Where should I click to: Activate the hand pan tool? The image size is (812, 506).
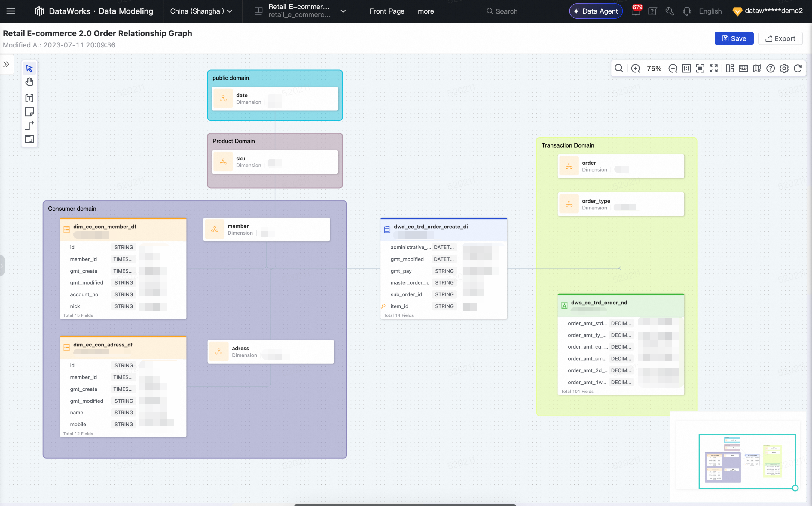(29, 82)
